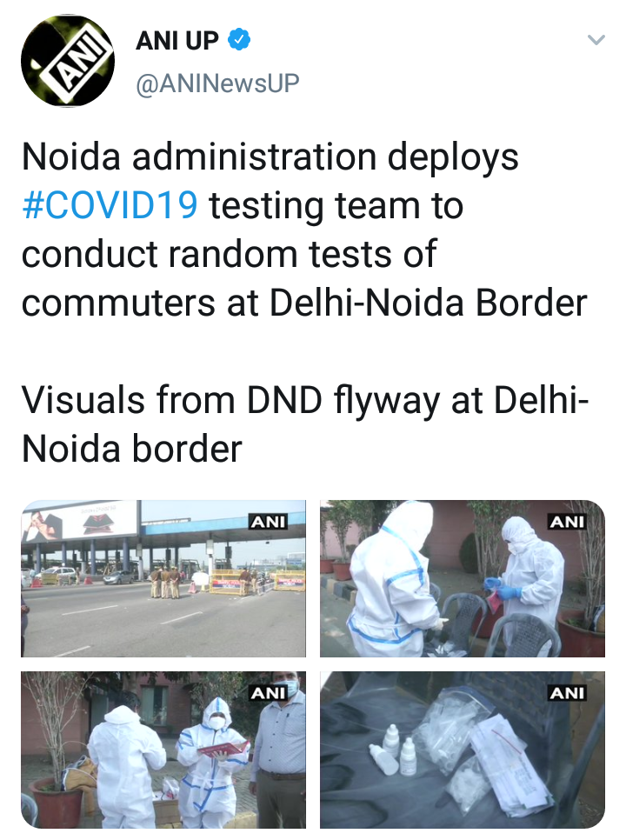Viewport: 626px width, 840px height.
Task: Expand tweet options chevron menu
Action: (596, 40)
